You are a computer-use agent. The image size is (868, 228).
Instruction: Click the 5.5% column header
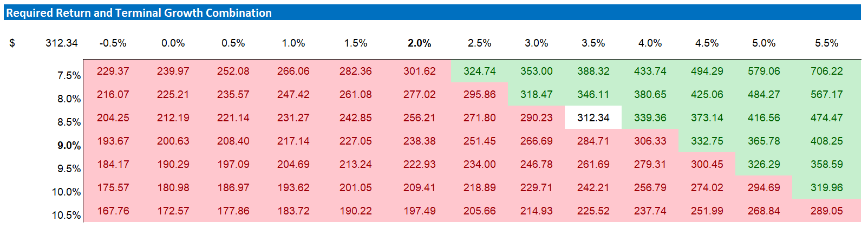pyautogui.click(x=826, y=43)
